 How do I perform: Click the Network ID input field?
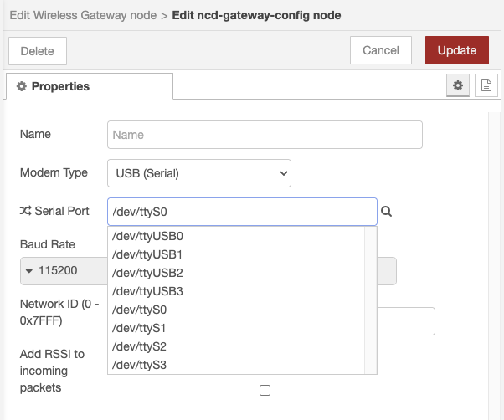tap(406, 321)
